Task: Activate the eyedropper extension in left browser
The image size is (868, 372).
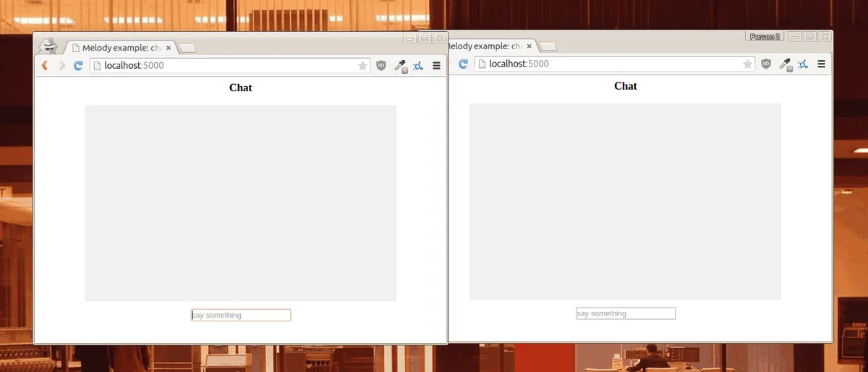Action: (x=401, y=66)
